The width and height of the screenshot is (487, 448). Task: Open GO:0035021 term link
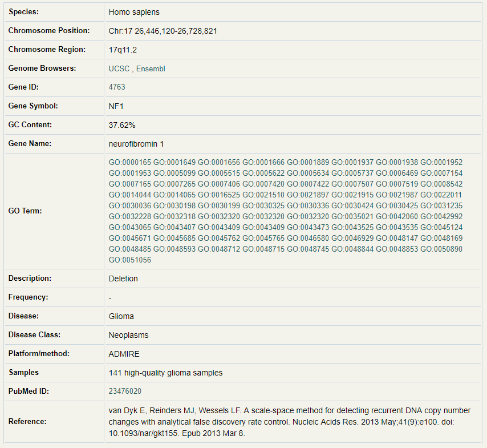(352, 216)
